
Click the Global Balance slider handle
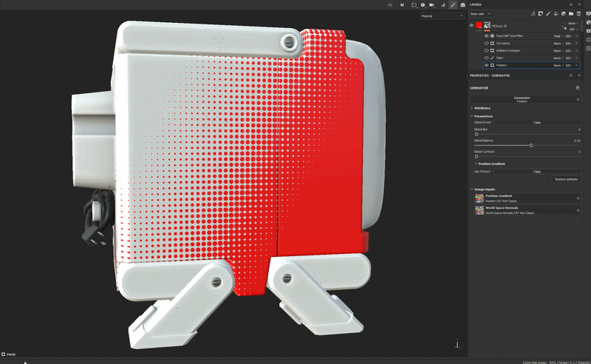(x=530, y=145)
